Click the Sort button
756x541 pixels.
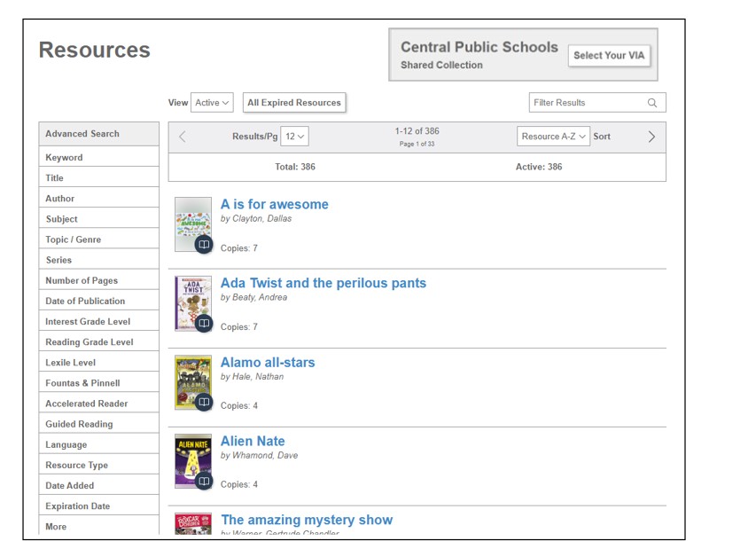point(602,137)
